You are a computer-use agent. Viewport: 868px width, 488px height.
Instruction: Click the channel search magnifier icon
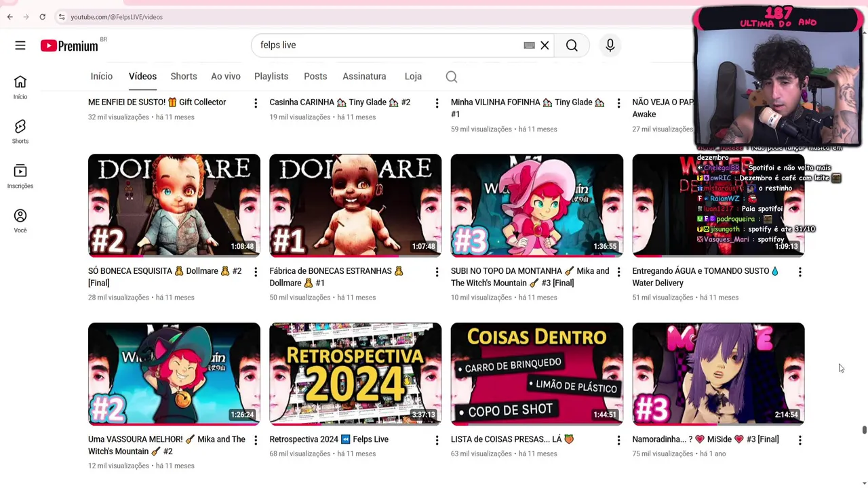click(x=452, y=77)
